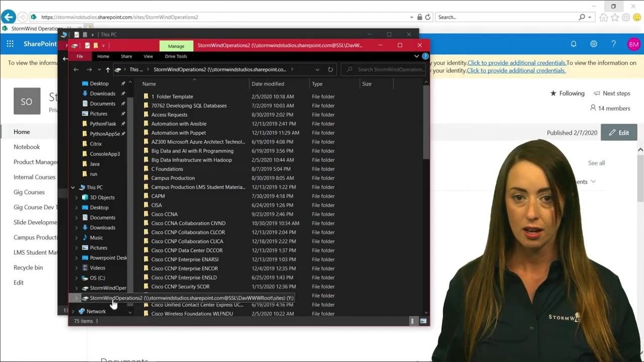
Task: Open the browser home icon
Action: (603, 17)
